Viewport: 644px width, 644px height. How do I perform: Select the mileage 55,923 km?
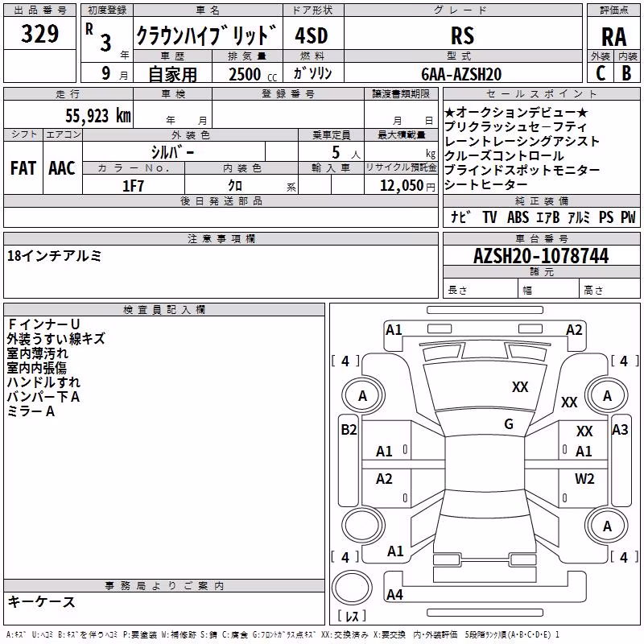click(x=98, y=116)
